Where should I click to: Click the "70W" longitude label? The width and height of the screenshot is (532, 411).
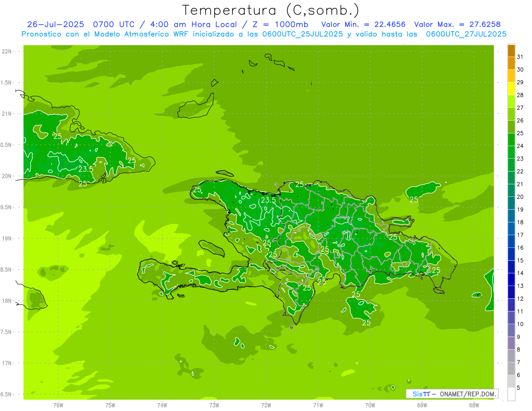click(x=370, y=405)
